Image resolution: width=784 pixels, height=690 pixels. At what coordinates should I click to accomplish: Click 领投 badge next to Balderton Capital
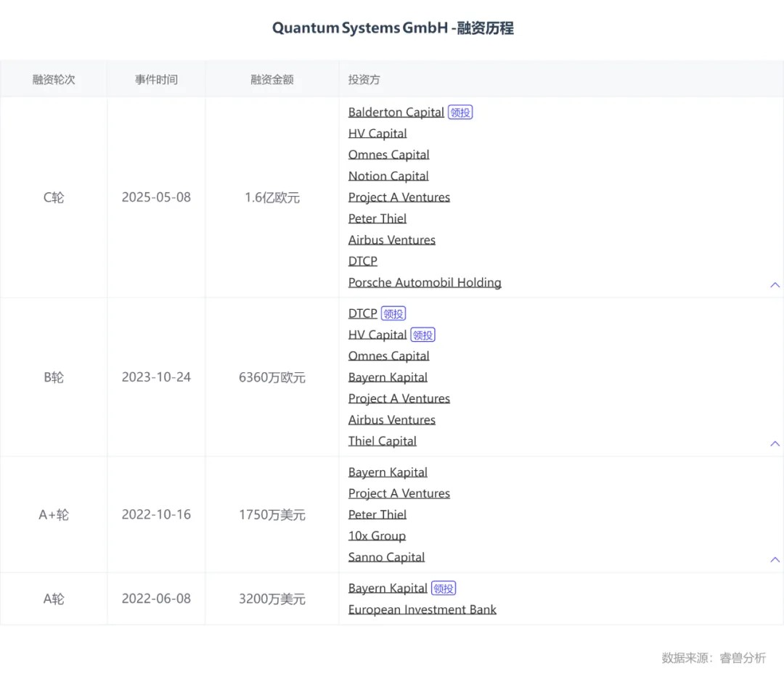(x=460, y=112)
